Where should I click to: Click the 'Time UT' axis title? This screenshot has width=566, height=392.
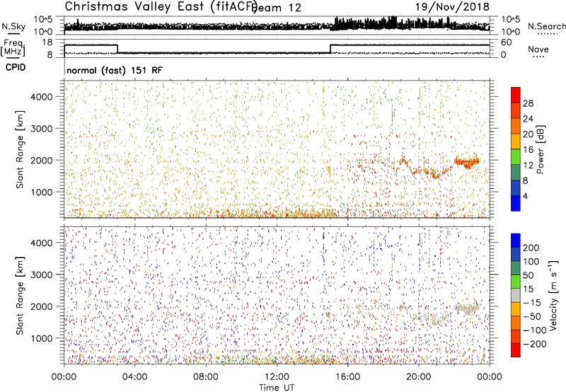[x=277, y=387]
